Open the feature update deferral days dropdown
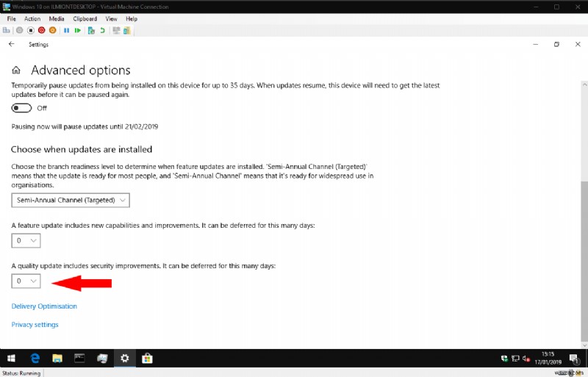Image resolution: width=588 pixels, height=377 pixels. click(26, 240)
